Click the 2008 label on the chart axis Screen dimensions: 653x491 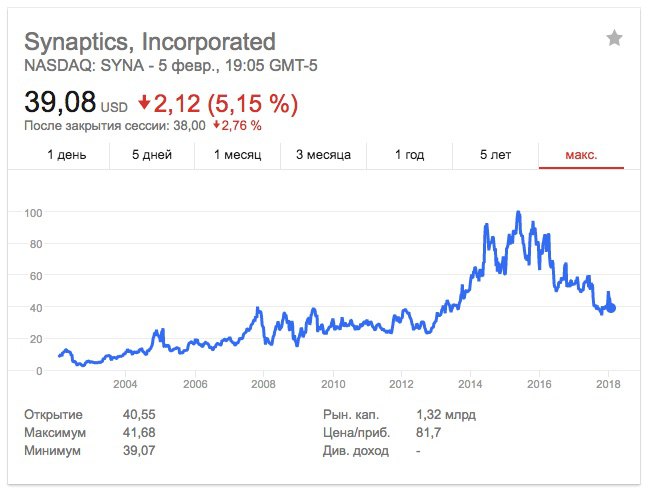click(x=263, y=385)
